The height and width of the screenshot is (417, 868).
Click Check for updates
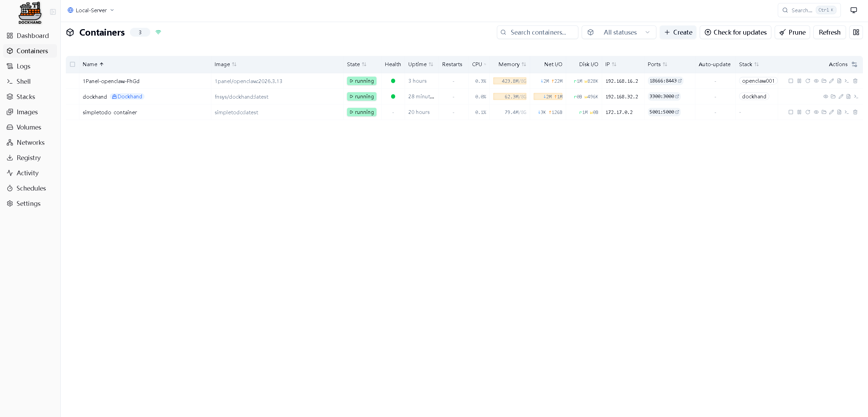[x=735, y=32]
